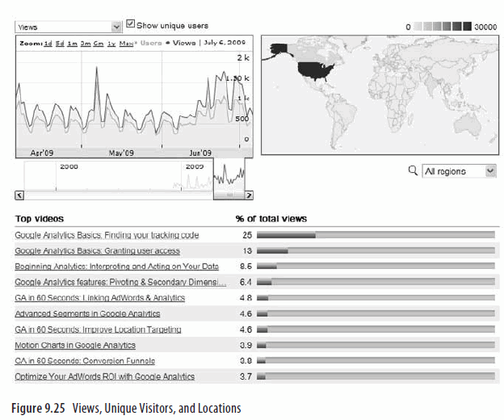Click the darkest swatch in map legend
This screenshot has width=504, height=420.
(467, 27)
